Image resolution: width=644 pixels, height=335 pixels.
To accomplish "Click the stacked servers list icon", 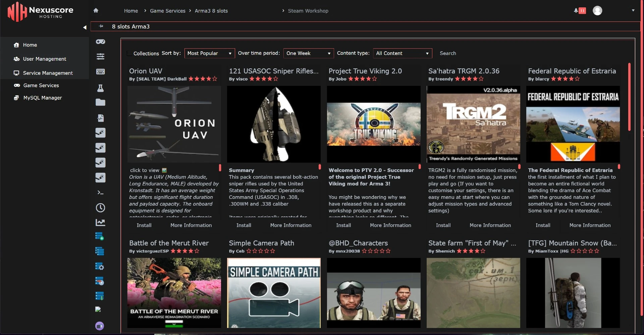I will click(100, 251).
